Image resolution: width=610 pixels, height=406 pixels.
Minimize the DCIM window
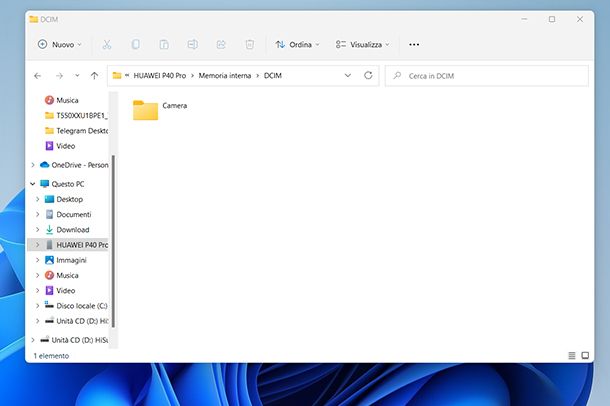pos(524,19)
